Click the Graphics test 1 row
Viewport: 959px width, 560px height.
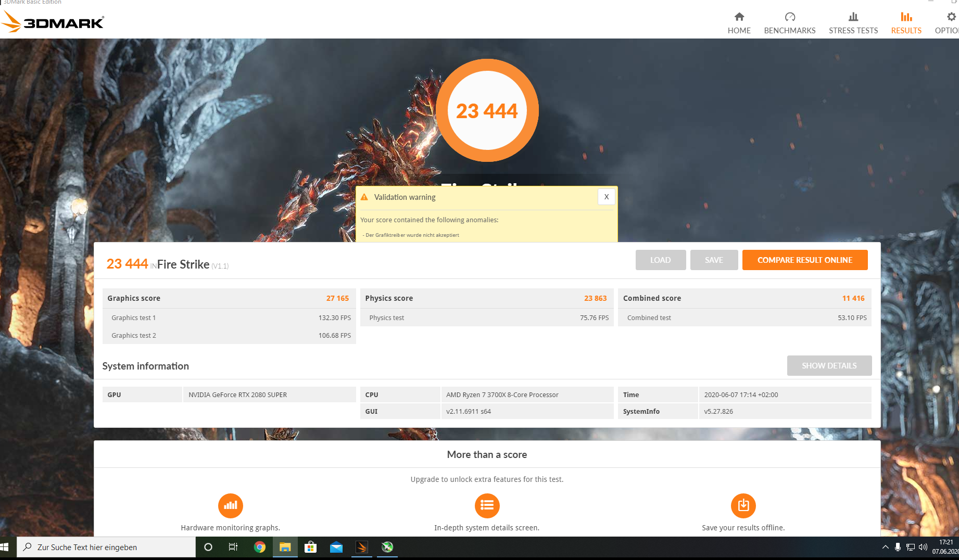[229, 317]
